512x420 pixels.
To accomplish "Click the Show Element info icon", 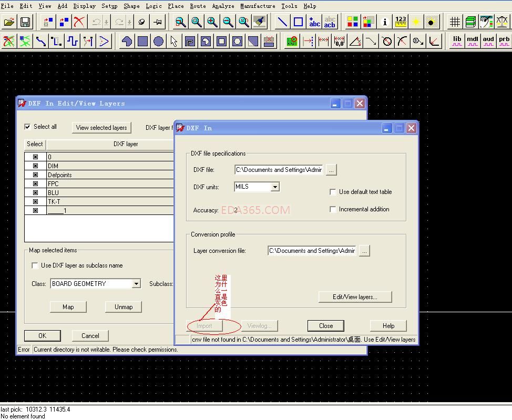I will (385, 22).
